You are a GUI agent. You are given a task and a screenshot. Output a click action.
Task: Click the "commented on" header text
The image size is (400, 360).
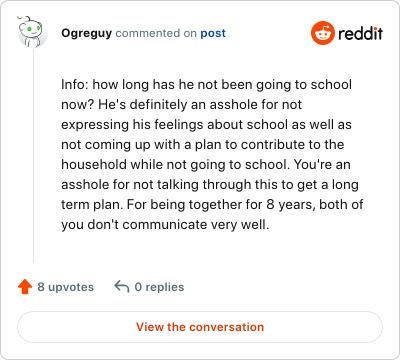click(x=156, y=33)
